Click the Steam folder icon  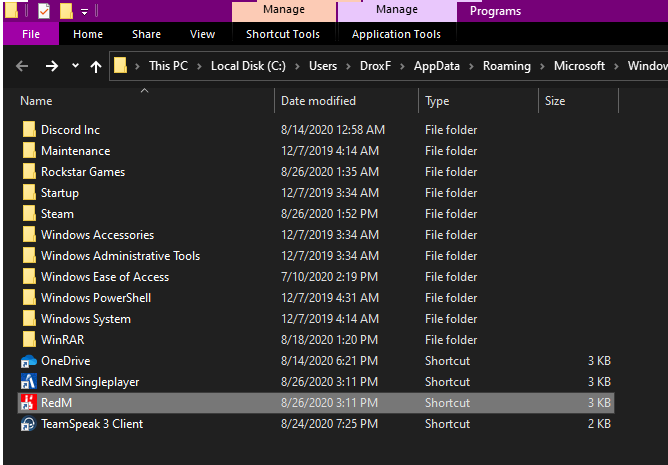click(29, 214)
